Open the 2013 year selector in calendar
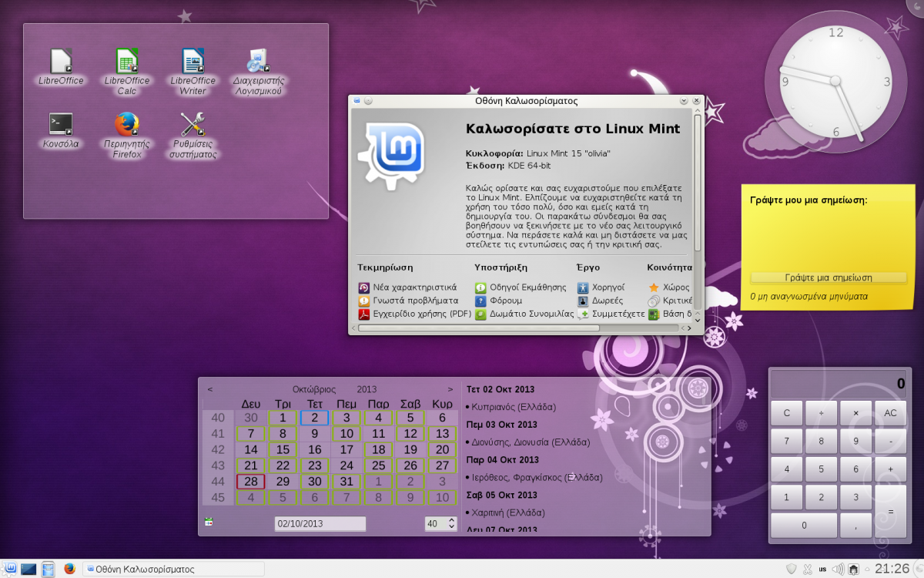The image size is (924, 578). click(x=367, y=389)
